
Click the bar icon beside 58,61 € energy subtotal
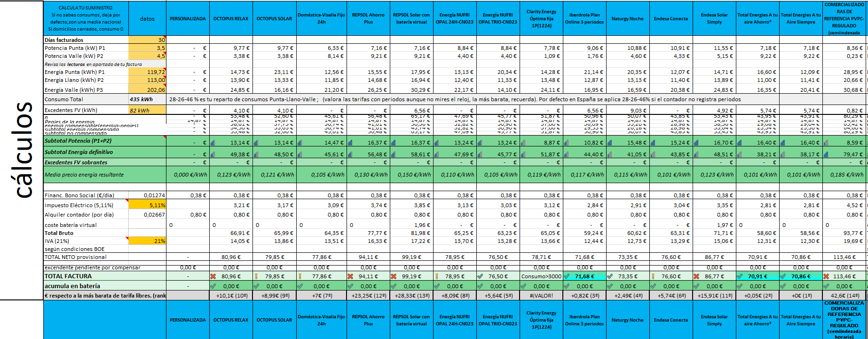394,154
